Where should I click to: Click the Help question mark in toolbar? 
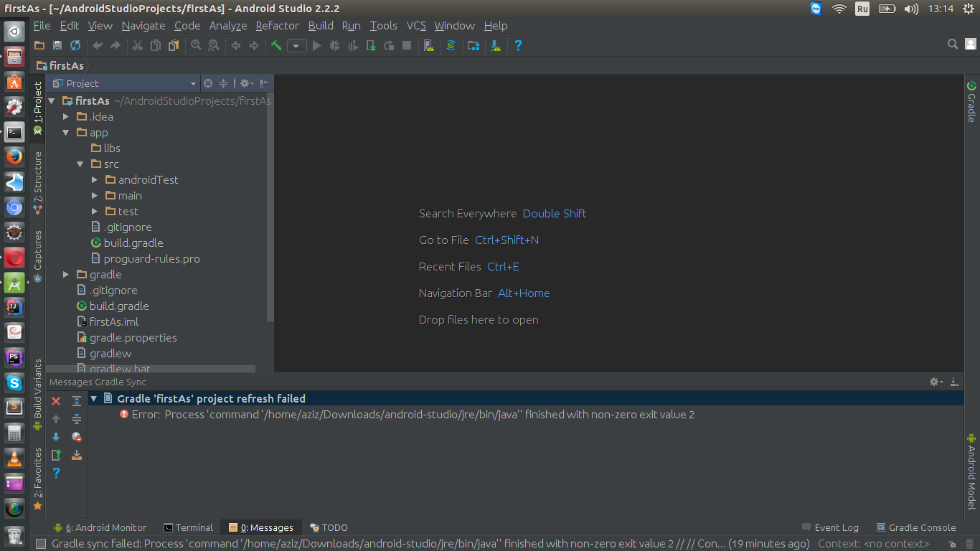point(518,45)
